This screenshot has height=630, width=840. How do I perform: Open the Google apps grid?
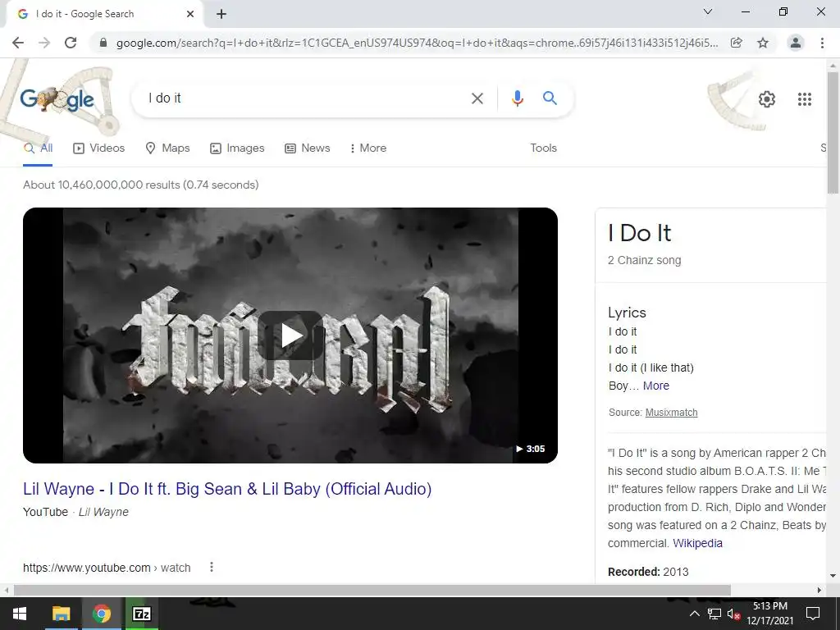pos(804,99)
